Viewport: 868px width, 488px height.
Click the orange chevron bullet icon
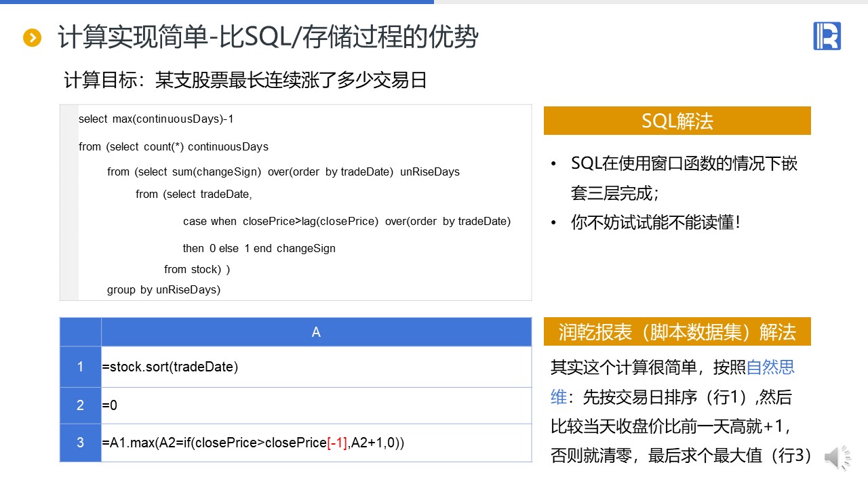click(32, 38)
